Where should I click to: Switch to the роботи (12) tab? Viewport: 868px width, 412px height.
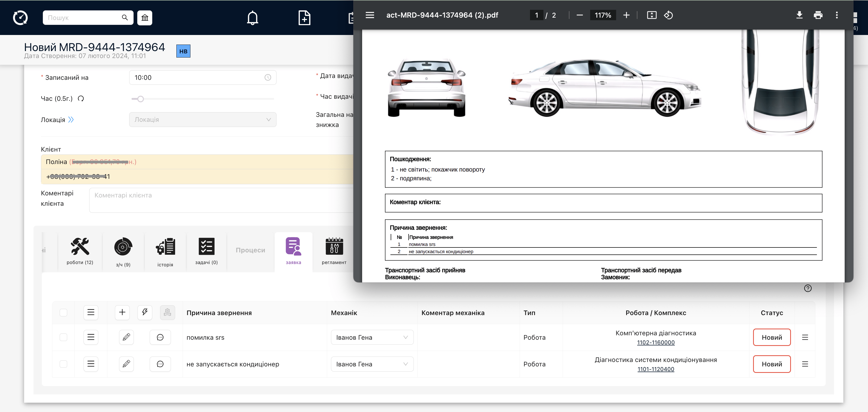80,251
